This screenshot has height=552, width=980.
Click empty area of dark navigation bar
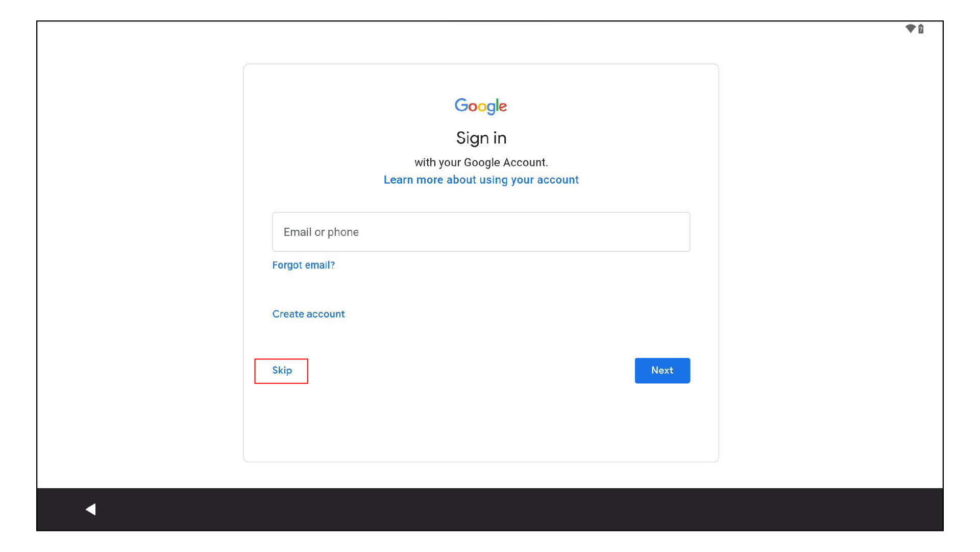pyautogui.click(x=510, y=509)
